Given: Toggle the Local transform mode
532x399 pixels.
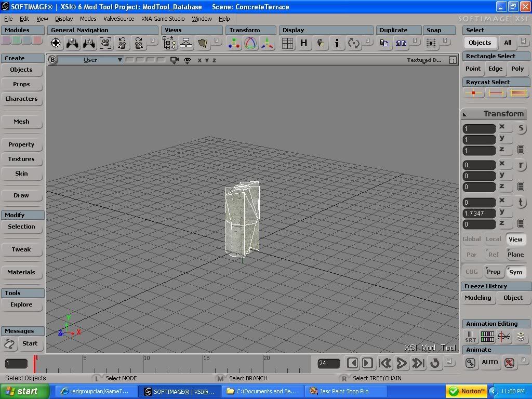Looking at the screenshot, I should pos(494,239).
